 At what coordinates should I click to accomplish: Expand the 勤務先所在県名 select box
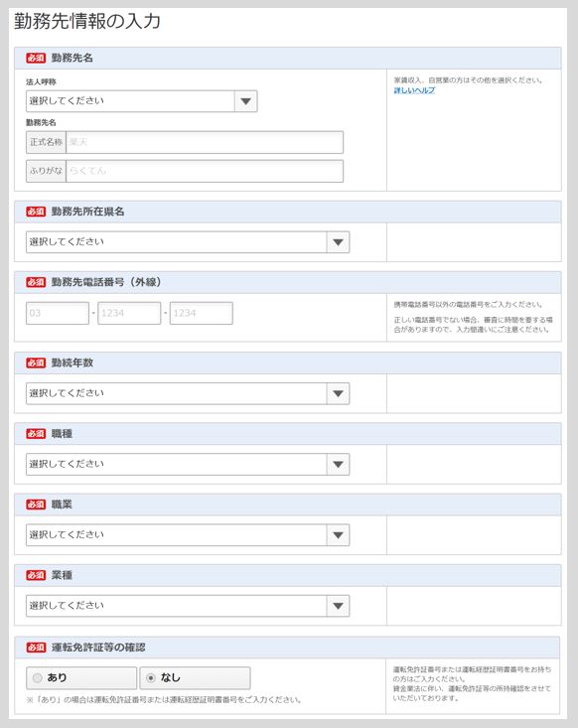(188, 242)
